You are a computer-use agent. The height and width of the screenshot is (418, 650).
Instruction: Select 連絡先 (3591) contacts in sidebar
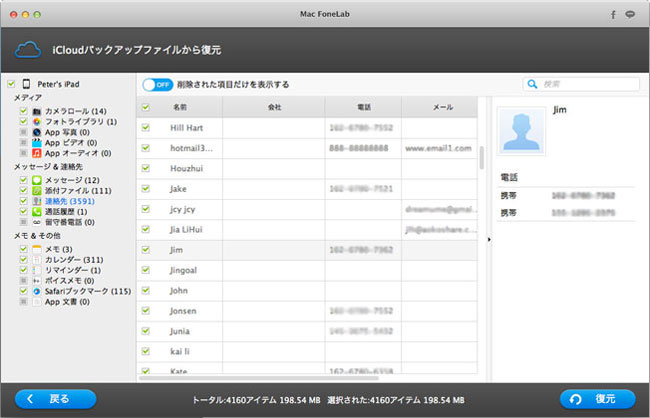(74, 201)
